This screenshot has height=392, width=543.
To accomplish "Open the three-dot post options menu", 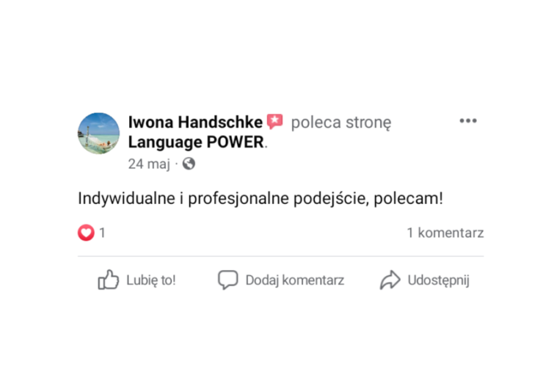I will pos(468,121).
